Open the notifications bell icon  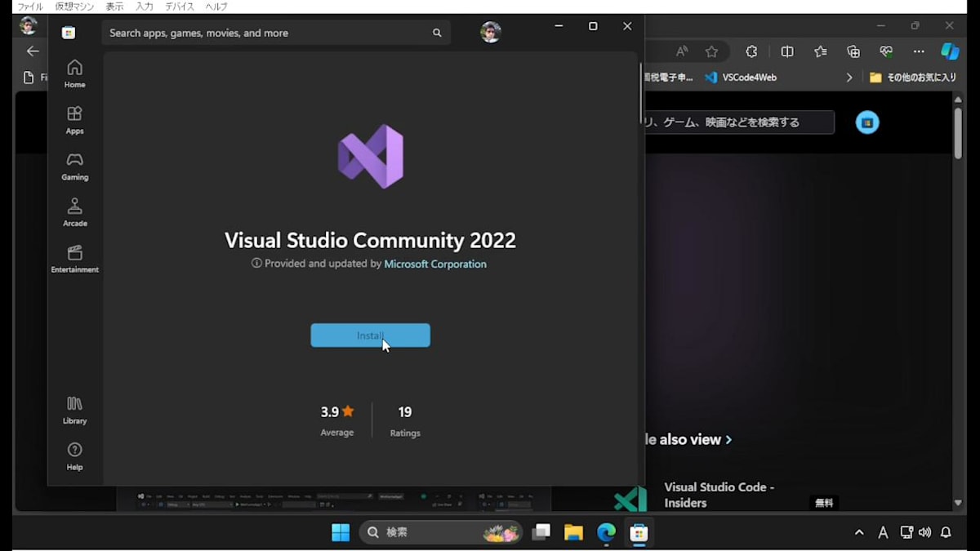point(946,532)
